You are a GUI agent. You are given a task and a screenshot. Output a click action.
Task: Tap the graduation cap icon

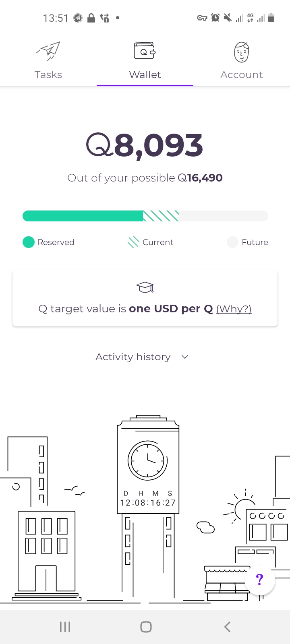pos(145,287)
